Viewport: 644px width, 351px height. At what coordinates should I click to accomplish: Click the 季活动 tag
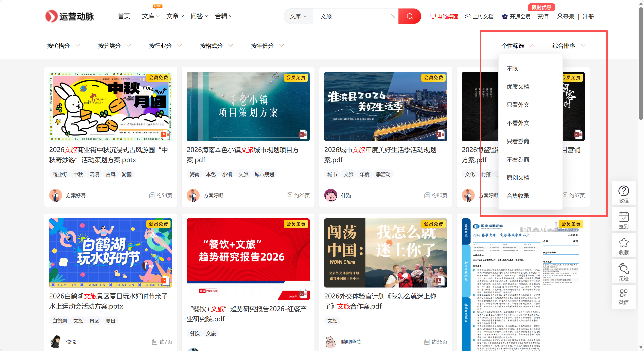[x=383, y=174]
